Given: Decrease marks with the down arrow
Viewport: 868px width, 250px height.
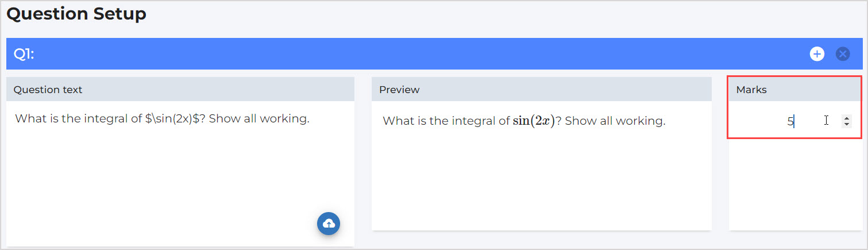Looking at the screenshot, I should (x=846, y=124).
